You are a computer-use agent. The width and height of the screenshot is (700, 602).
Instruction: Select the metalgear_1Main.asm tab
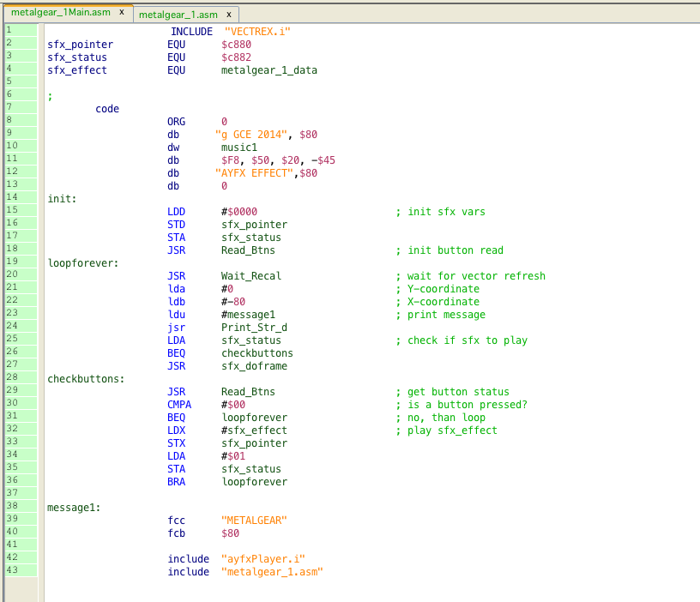coord(60,13)
